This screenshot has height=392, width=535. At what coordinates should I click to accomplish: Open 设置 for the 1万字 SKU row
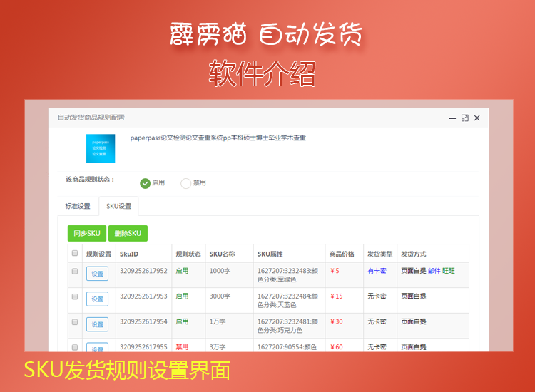97,324
